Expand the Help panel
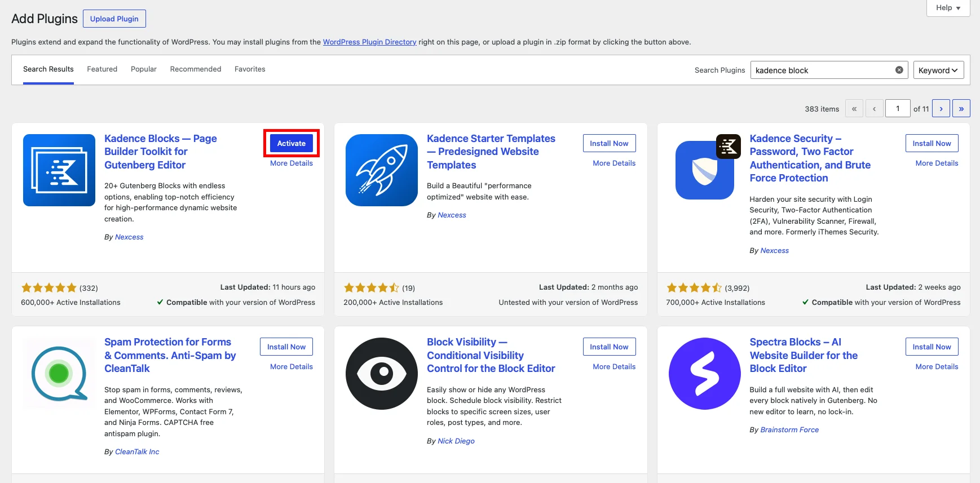 click(948, 8)
